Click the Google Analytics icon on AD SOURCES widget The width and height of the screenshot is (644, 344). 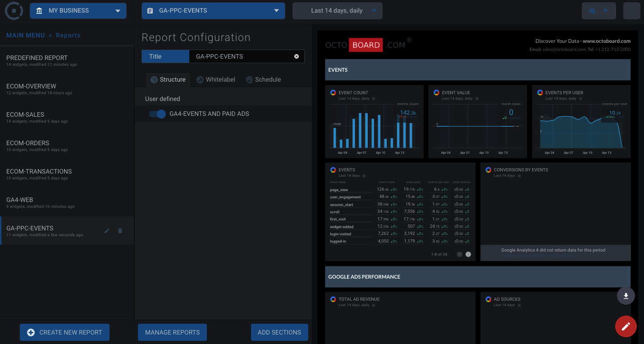tap(488, 299)
